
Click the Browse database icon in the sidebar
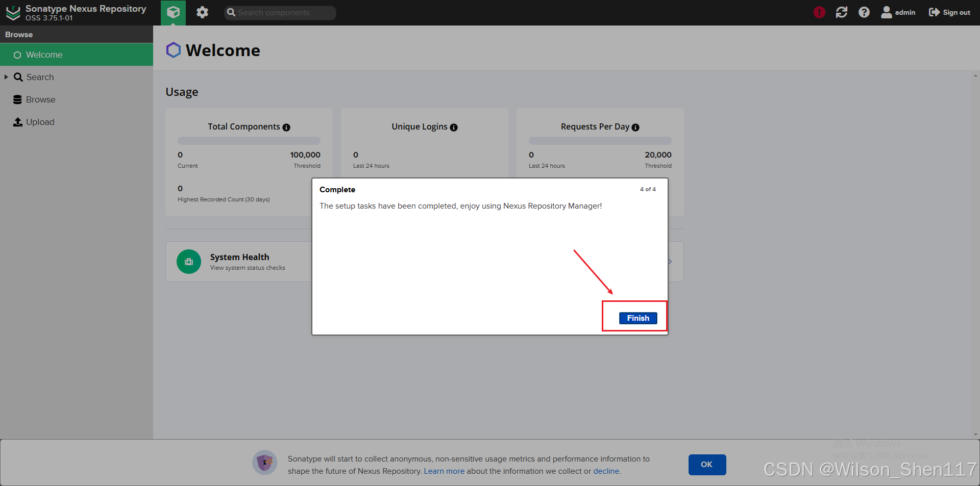click(18, 99)
